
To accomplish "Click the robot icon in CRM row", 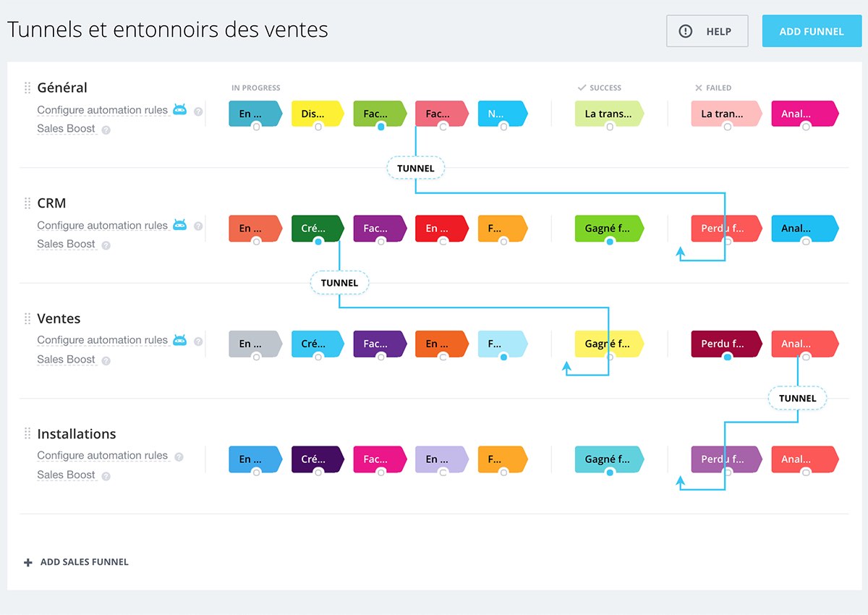I will tap(179, 225).
